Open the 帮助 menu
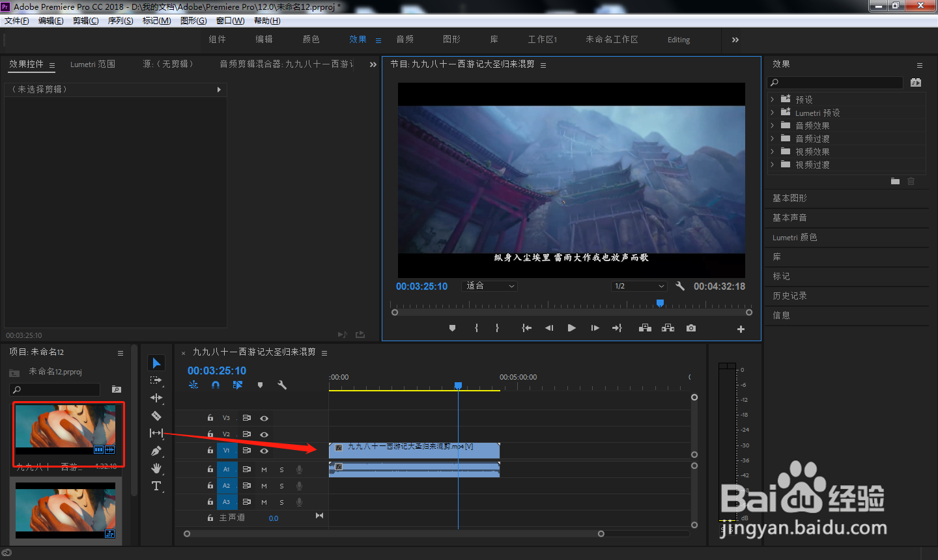 (267, 21)
